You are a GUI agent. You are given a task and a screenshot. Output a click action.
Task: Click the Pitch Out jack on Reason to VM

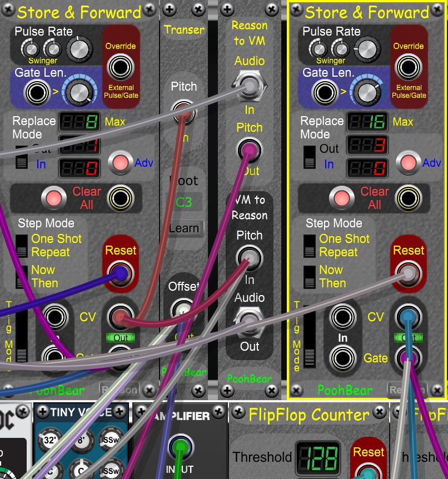pos(250,149)
